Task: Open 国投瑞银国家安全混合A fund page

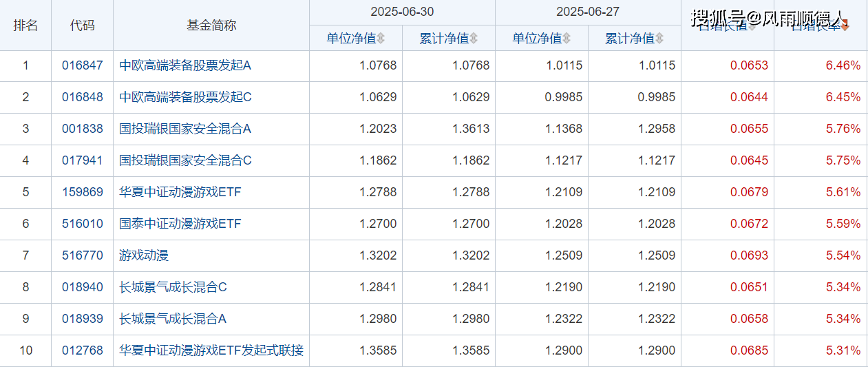Action: point(185,129)
